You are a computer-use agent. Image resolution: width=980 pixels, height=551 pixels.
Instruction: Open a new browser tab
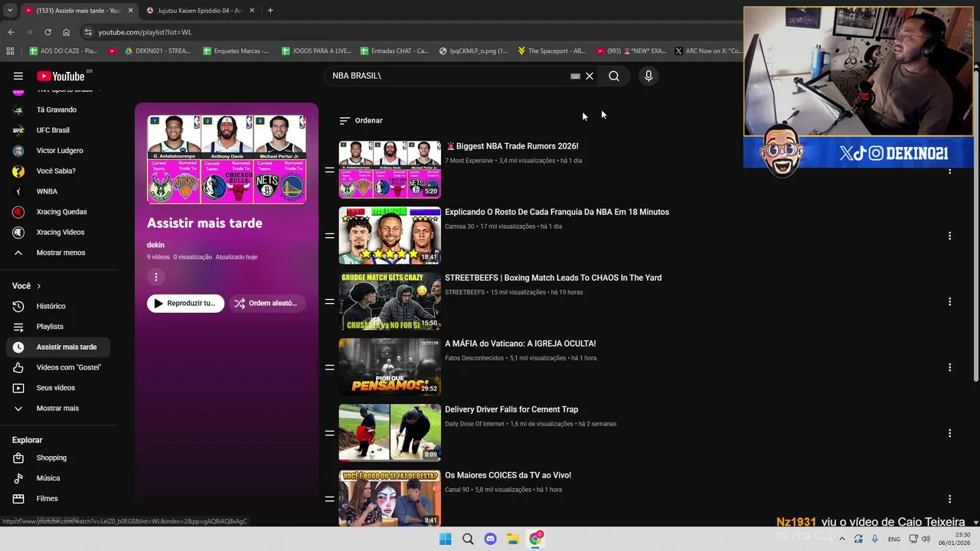coord(270,11)
